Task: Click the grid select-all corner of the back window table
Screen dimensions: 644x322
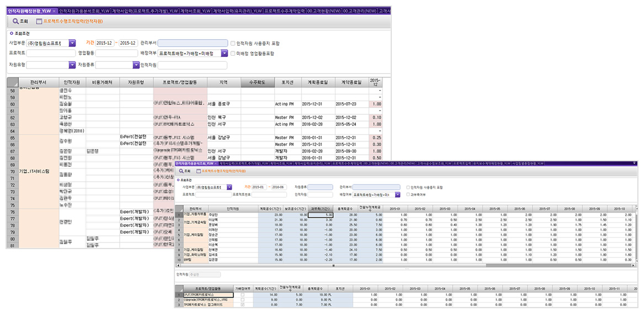Action: point(13,82)
